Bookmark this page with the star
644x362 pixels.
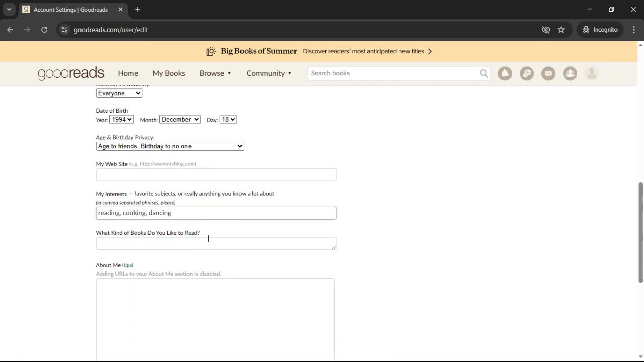(x=561, y=30)
